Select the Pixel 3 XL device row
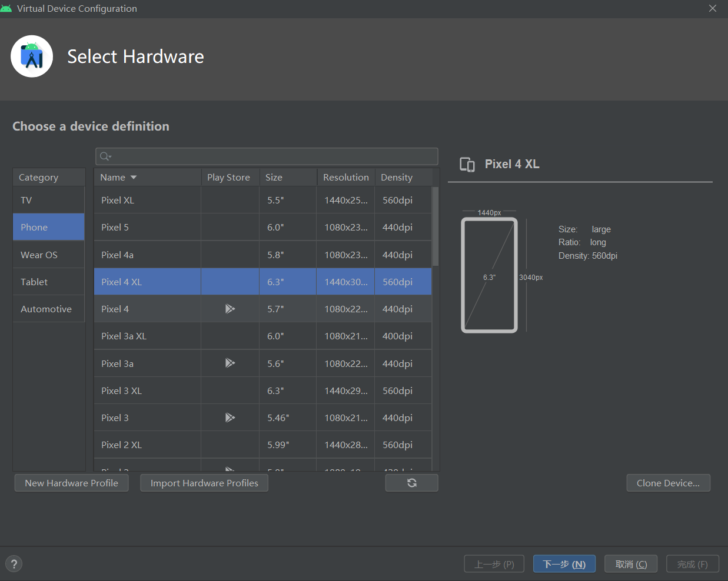The image size is (728, 581). click(x=263, y=390)
